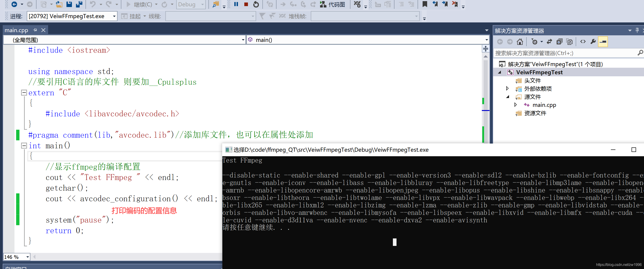Click the console window title bar icon
The width and height of the screenshot is (644, 269).
coord(228,150)
